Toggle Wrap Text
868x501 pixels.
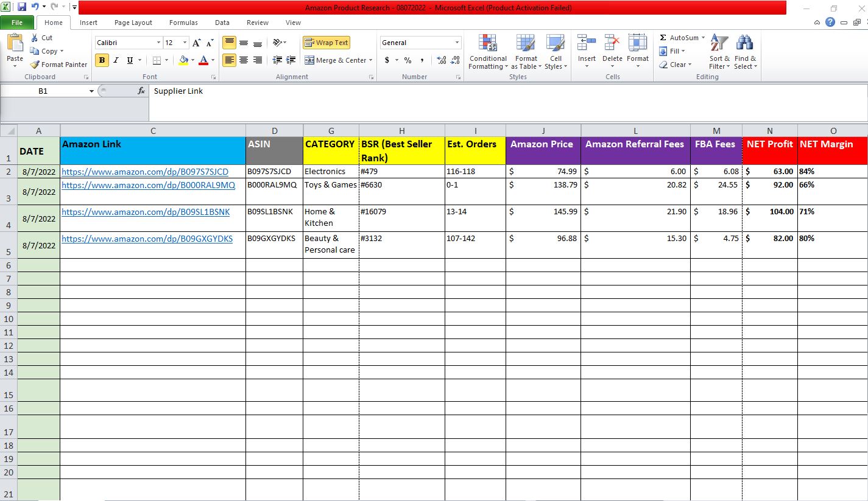(x=326, y=43)
